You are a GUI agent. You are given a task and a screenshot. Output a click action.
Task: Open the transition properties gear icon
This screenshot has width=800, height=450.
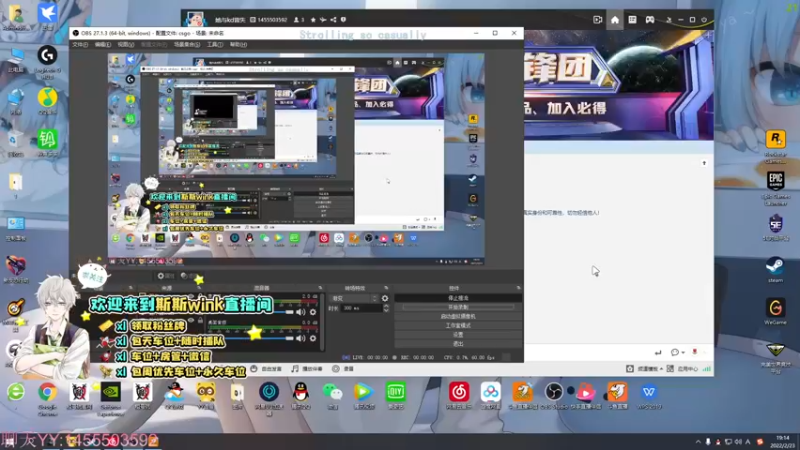tap(385, 298)
